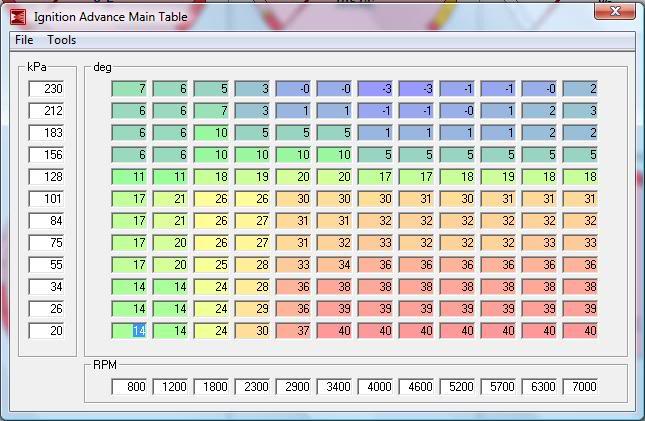Viewport: 645px width, 421px height.
Task: Click the 11 cell at 128 kPa, 800 RPM
Action: point(129,177)
